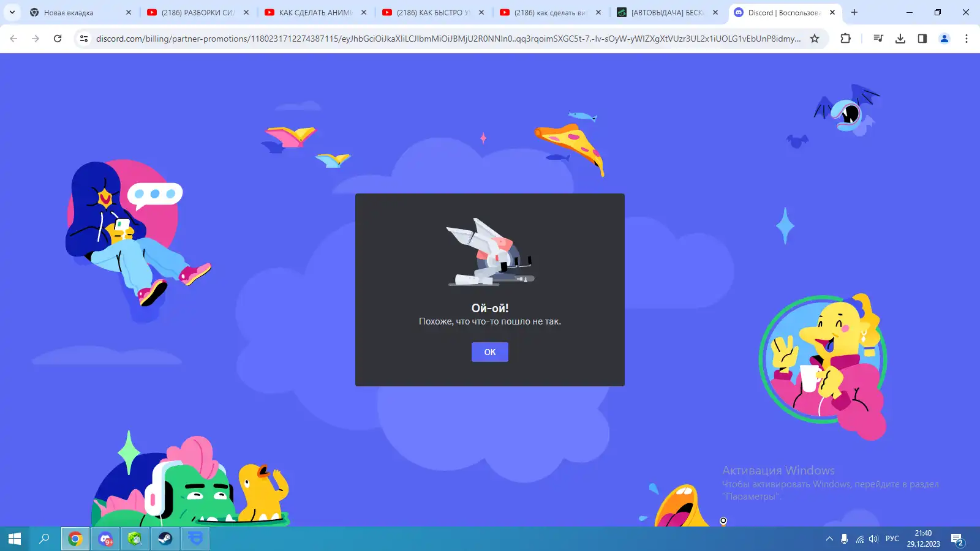Screen dimensions: 980x551
Task: Switch to the [АВТОВЫДАЧА] БЕСК tab
Action: click(667, 12)
